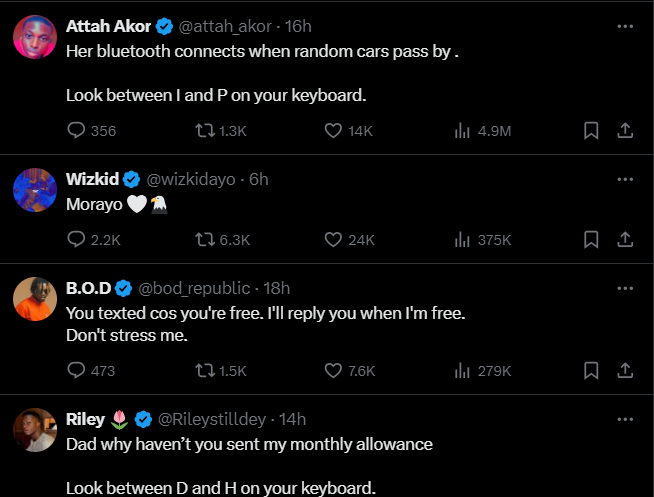Image resolution: width=654 pixels, height=497 pixels.
Task: View analytics for Wizkid's tweet
Action: [x=462, y=239]
